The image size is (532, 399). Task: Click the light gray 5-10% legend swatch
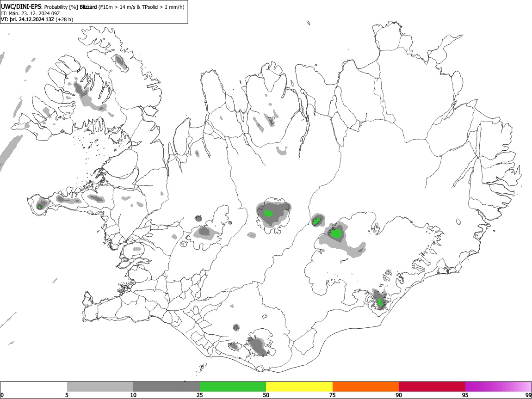click(x=100, y=387)
